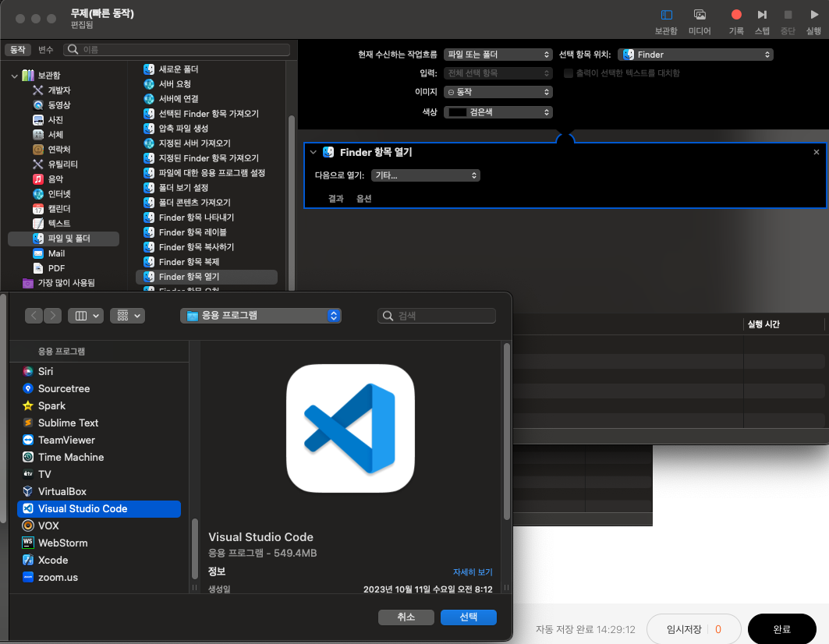Select TeamViewer in the applications list

tap(99, 440)
